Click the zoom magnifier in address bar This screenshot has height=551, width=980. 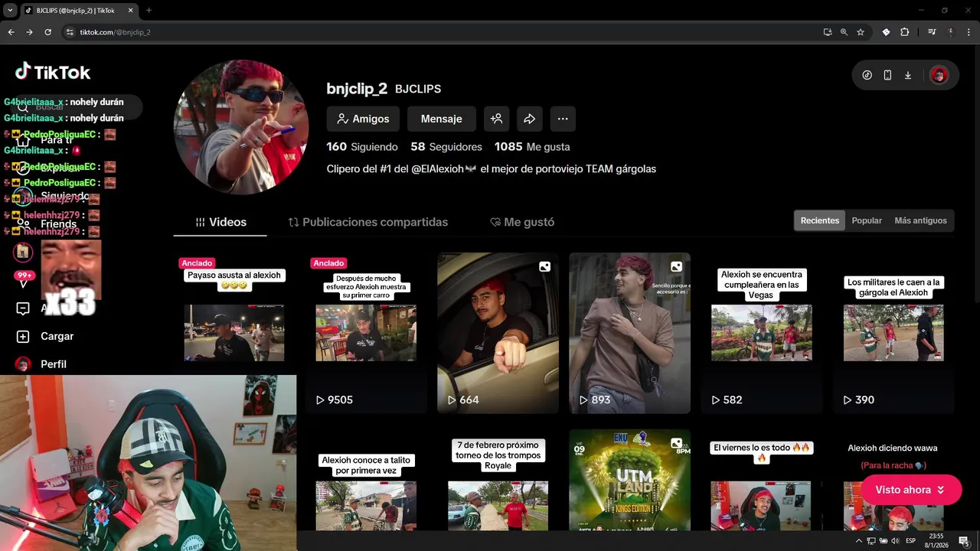[844, 32]
